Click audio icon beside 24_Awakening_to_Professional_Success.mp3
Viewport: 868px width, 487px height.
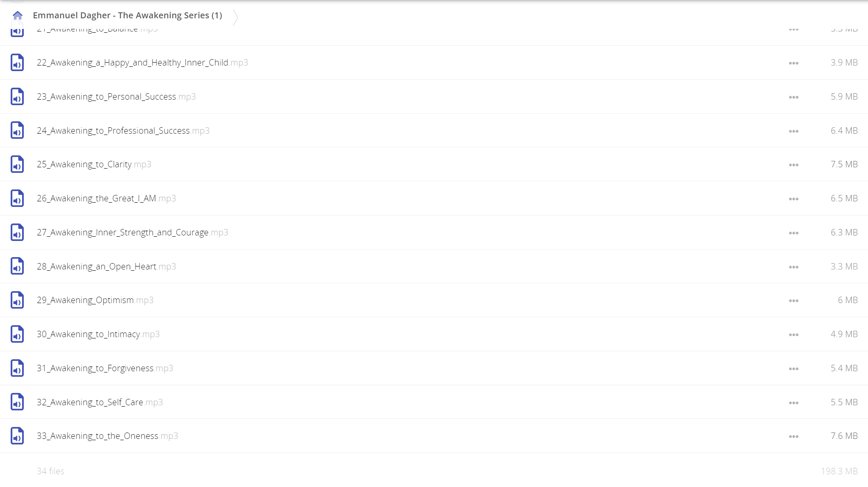pyautogui.click(x=17, y=130)
